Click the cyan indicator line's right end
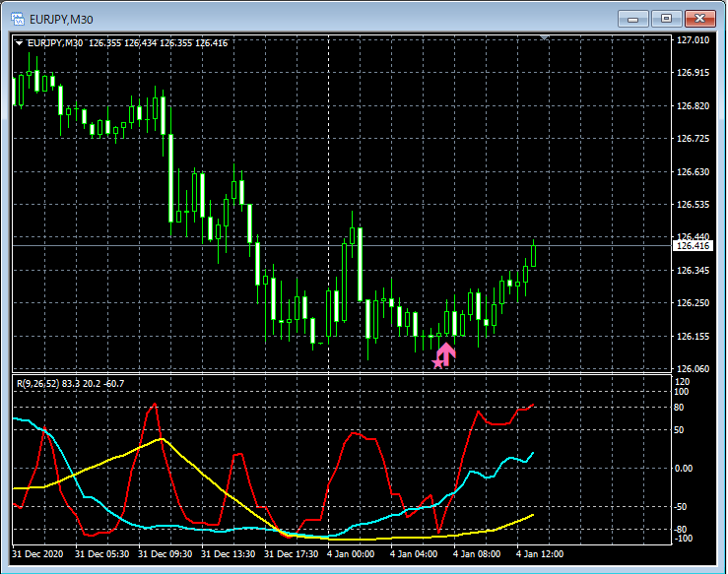This screenshot has width=728, height=574. pyautogui.click(x=533, y=453)
